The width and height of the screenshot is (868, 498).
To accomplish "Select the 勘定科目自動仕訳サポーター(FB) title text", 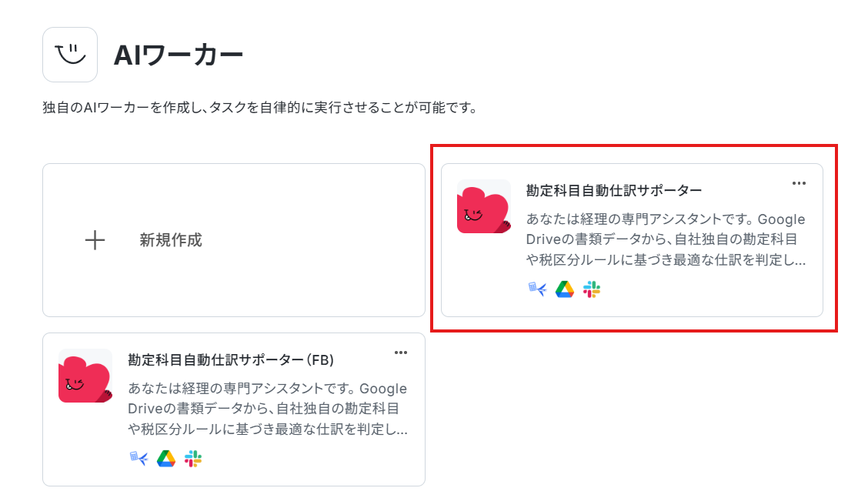I will [231, 360].
